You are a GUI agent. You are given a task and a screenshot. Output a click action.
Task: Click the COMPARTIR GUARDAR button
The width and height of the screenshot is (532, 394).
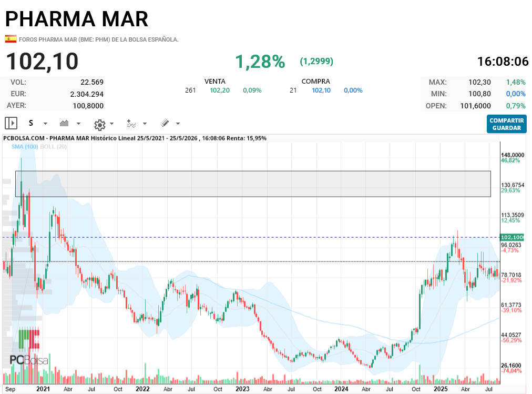(507, 124)
